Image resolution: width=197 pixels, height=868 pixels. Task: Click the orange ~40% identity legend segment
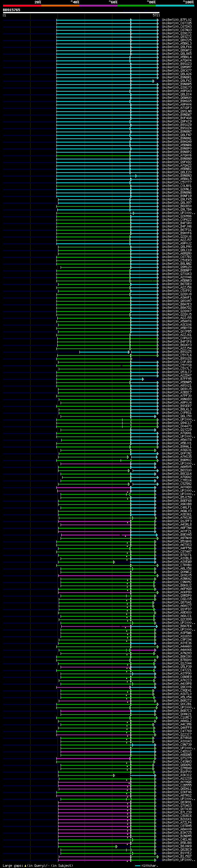coord(60,6)
